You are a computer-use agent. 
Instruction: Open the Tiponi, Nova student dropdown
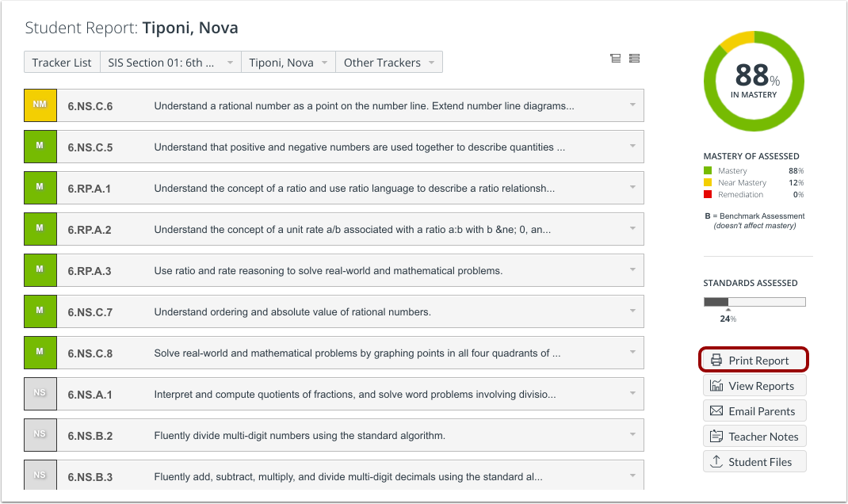288,62
